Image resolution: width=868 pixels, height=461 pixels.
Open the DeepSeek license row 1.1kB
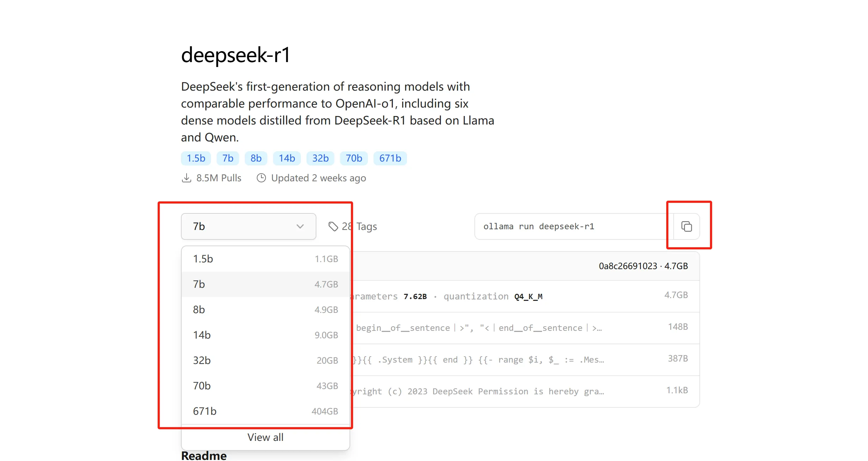pos(526,392)
